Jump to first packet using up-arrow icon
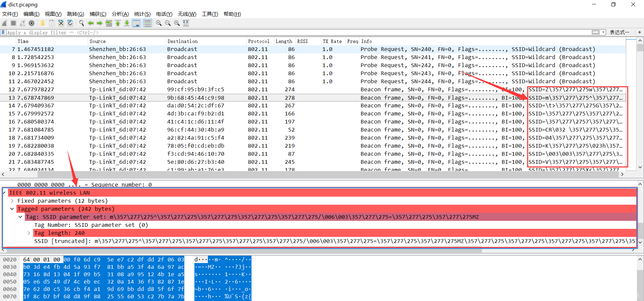 pos(118,23)
